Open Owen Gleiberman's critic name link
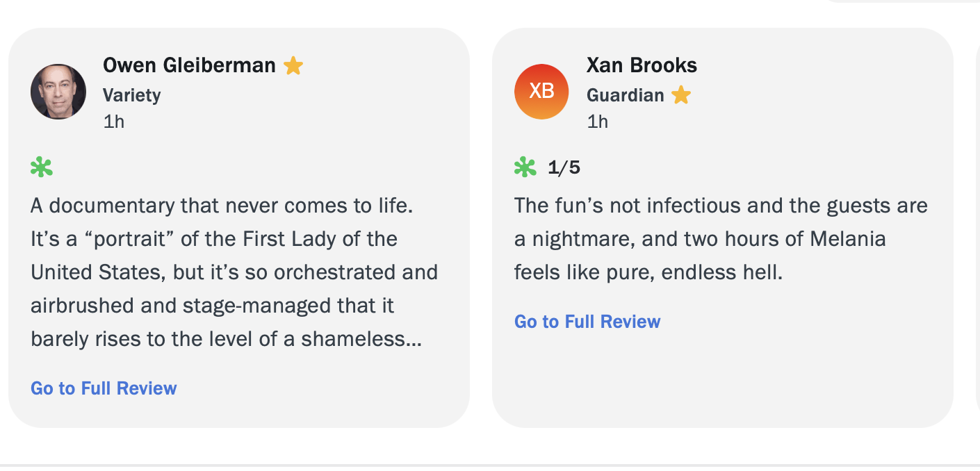 pyautogui.click(x=189, y=65)
